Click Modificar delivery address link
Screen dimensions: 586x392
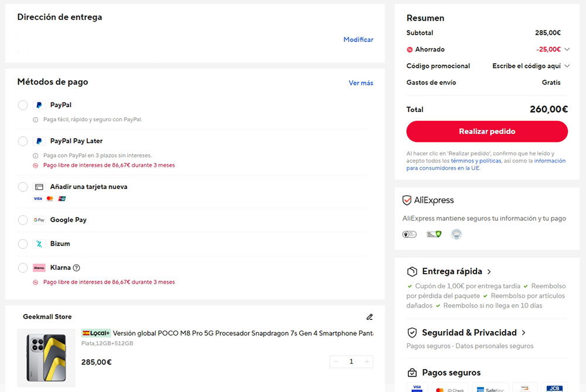point(358,40)
